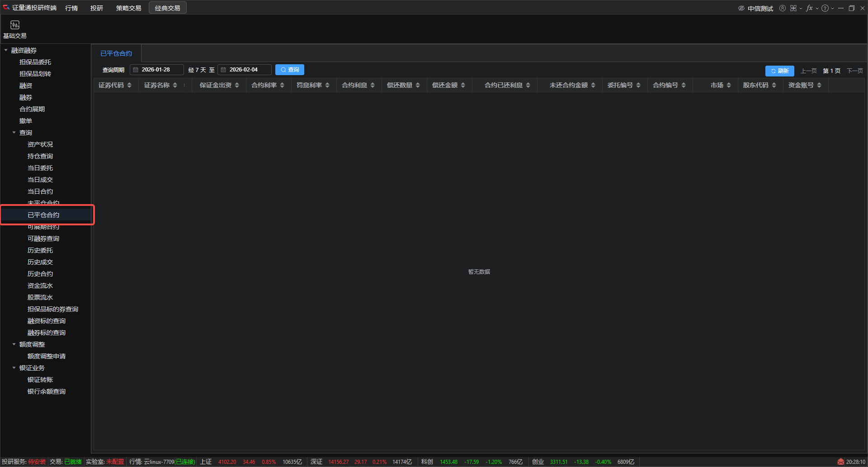Click the mail icon in status bar
Image resolution: width=868 pixels, height=467 pixels.
point(840,462)
